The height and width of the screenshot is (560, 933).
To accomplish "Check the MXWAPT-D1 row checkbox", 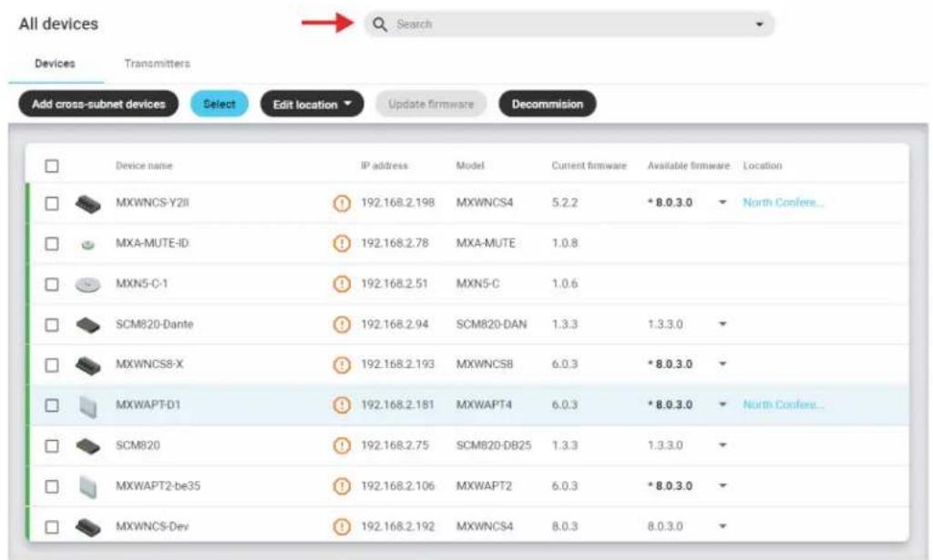I will pyautogui.click(x=52, y=405).
